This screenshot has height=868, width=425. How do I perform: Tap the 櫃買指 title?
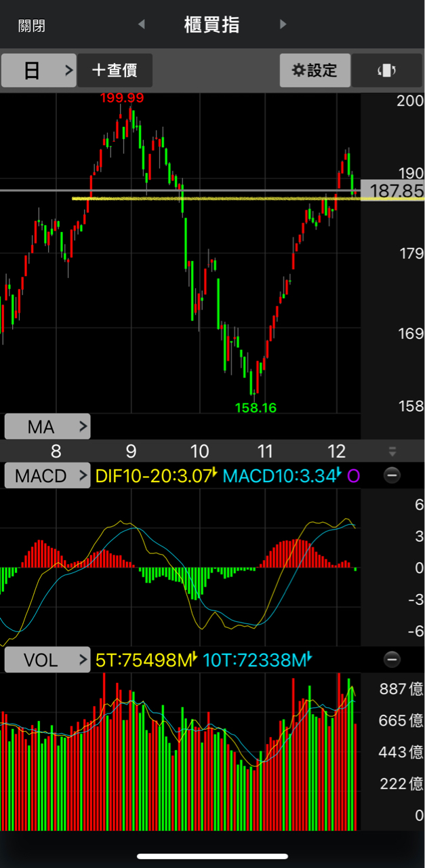click(x=211, y=25)
